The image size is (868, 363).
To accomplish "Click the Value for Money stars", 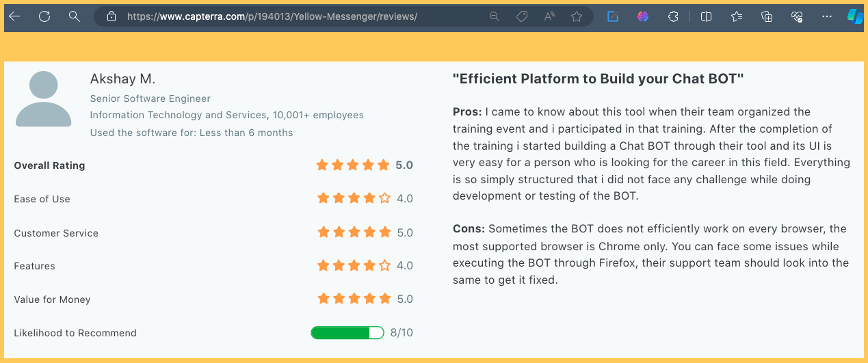I will point(354,299).
